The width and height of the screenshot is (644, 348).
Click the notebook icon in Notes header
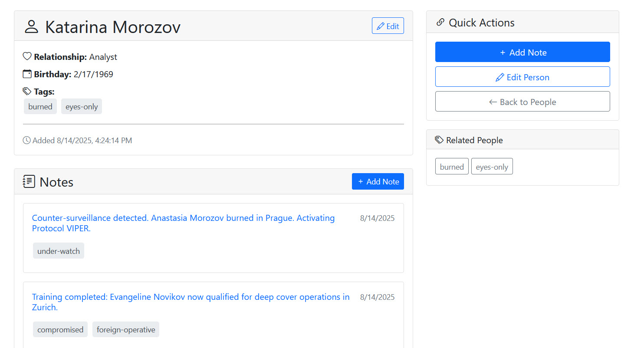tap(29, 181)
